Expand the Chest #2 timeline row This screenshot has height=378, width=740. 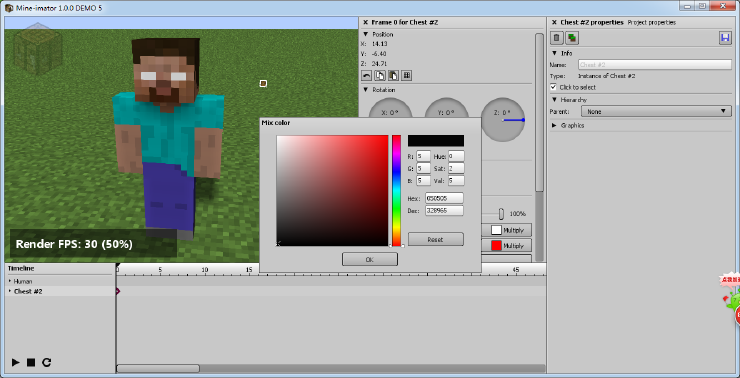10,291
